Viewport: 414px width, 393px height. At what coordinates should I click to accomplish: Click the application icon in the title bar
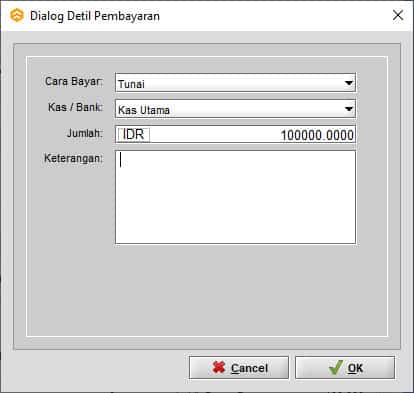17,16
